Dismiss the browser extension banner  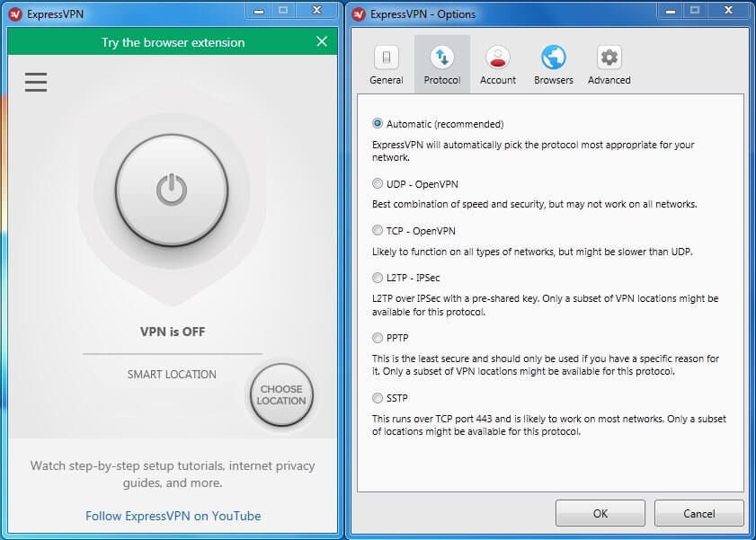coord(322,42)
